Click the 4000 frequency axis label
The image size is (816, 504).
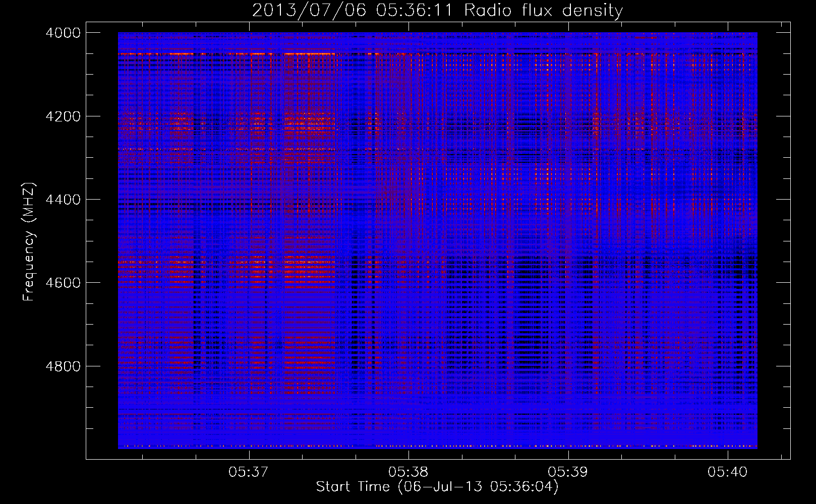pyautogui.click(x=63, y=33)
